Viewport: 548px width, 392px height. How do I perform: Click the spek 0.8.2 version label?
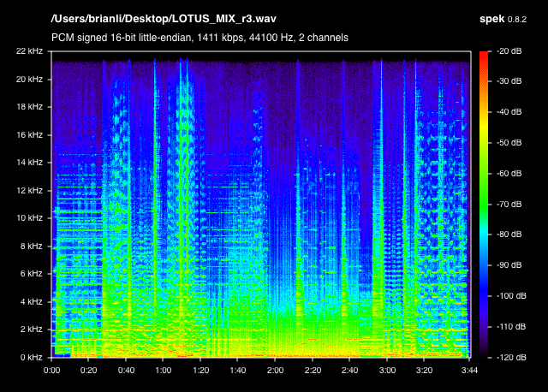pyautogui.click(x=503, y=19)
